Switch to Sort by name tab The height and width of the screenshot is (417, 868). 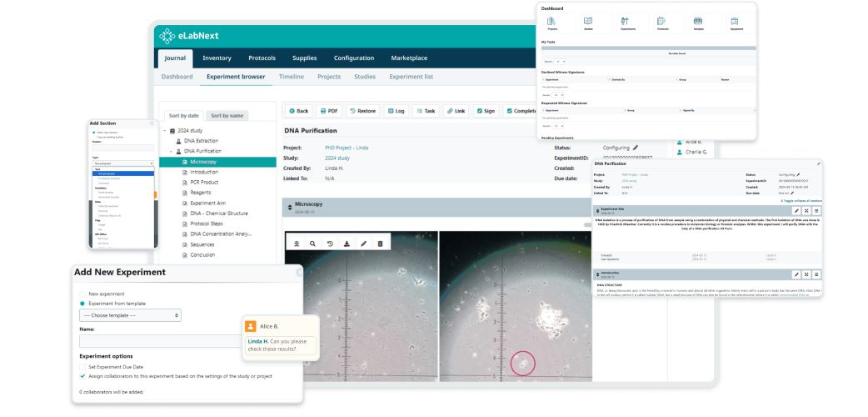[x=227, y=116]
